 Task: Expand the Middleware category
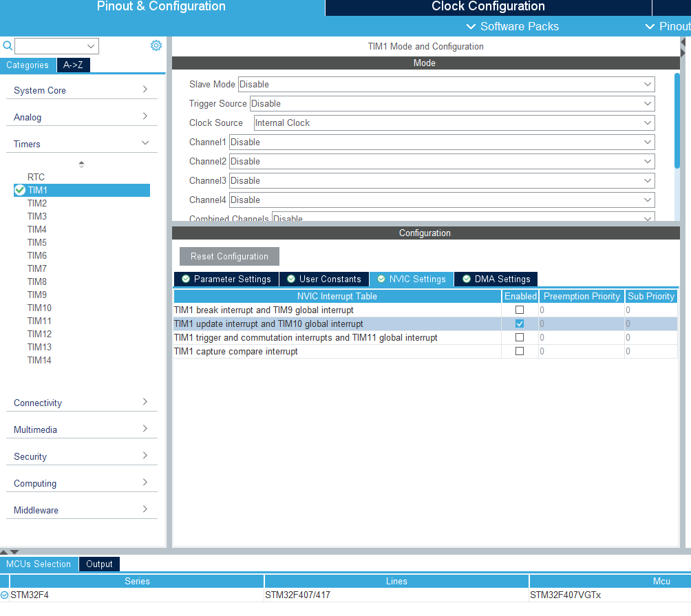click(81, 510)
